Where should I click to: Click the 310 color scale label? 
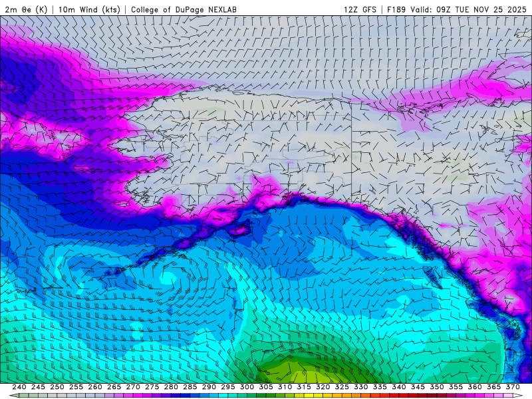click(285, 387)
